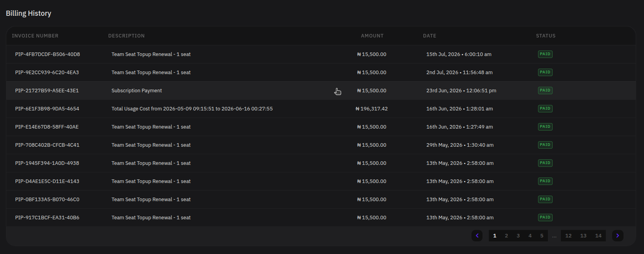
Task: Jump to pagination page 5
Action: (x=542, y=235)
